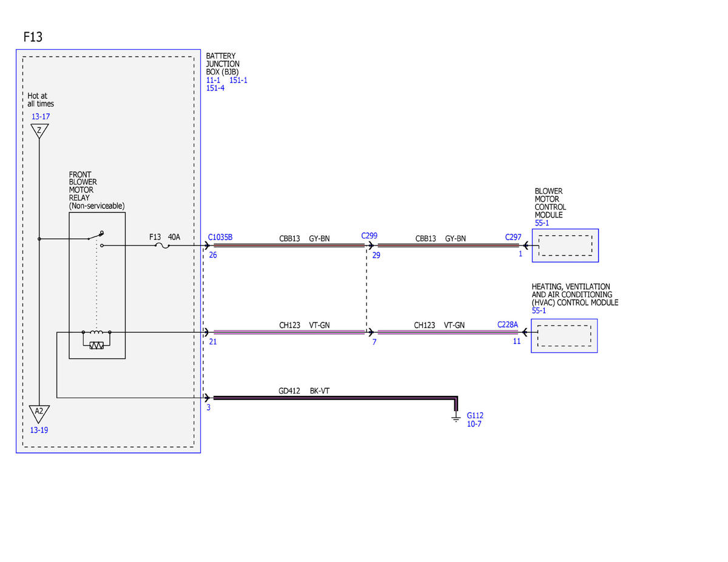Click pin number 26 under C1035B
Viewport: 728px width, 562px height.
213,255
